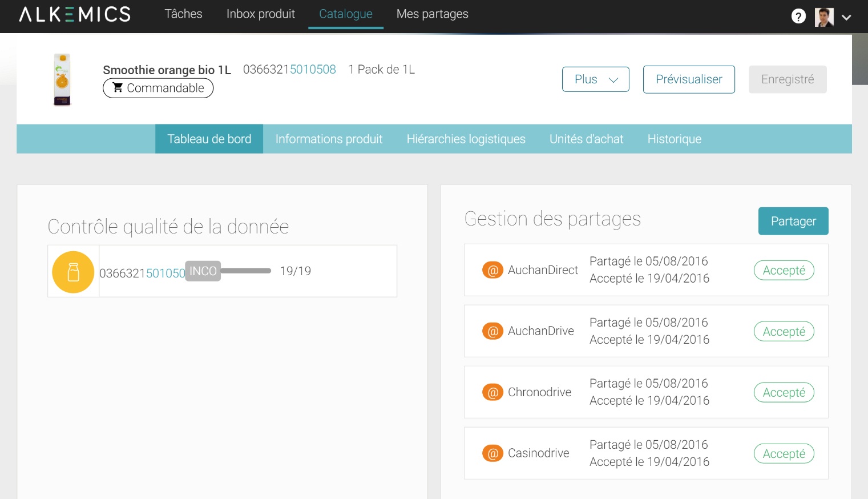Open the Informations produit tab

329,139
